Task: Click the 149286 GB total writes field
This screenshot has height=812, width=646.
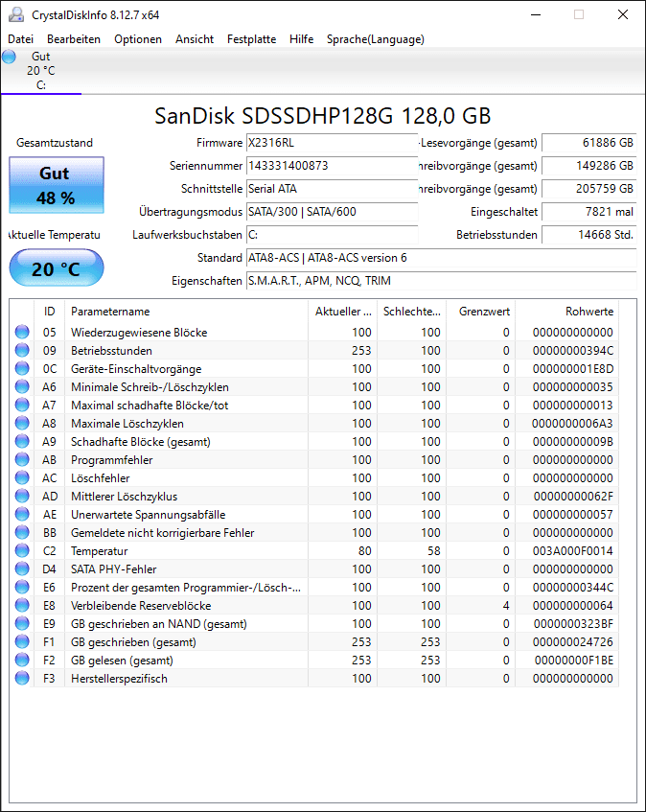Action: pyautogui.click(x=589, y=166)
